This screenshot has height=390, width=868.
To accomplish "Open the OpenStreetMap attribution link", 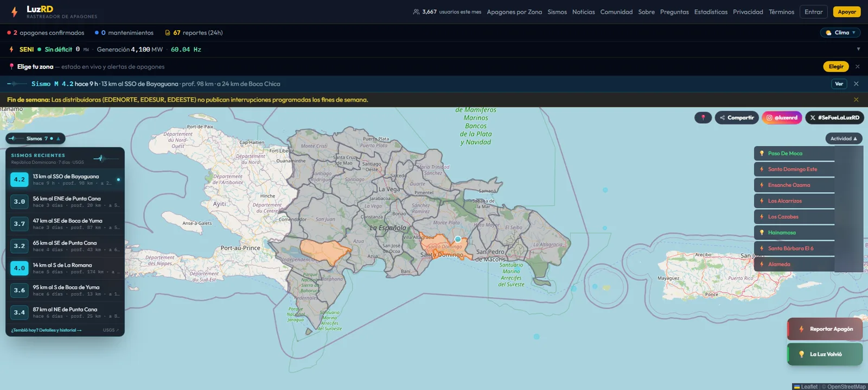I will coord(846,387).
